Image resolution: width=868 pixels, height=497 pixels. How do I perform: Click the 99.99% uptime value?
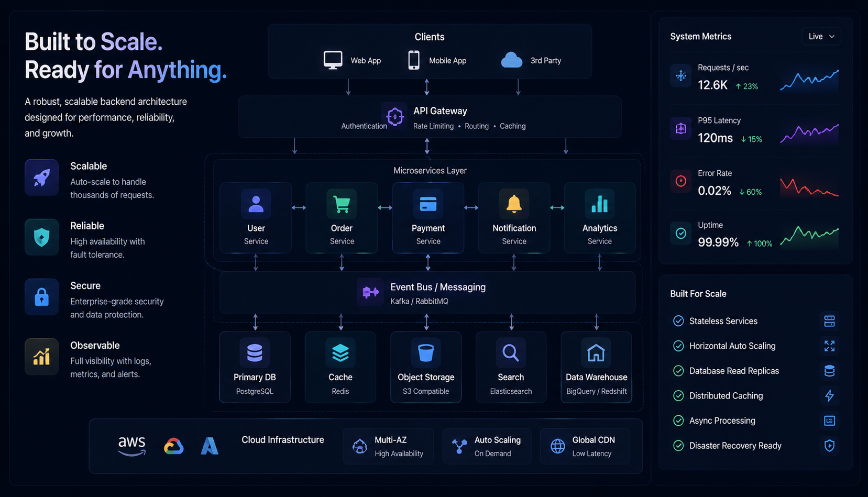pyautogui.click(x=718, y=242)
